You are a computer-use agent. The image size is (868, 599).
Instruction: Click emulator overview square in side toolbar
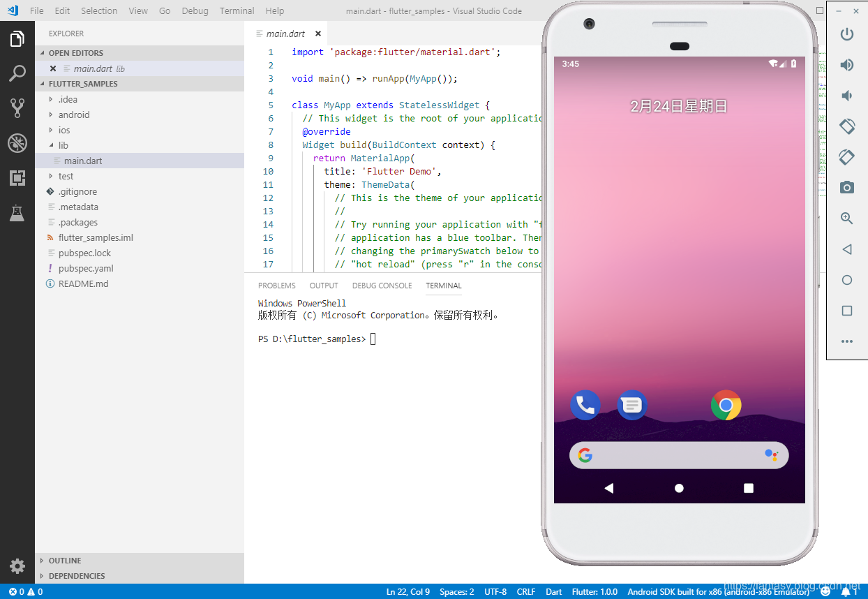[846, 311]
